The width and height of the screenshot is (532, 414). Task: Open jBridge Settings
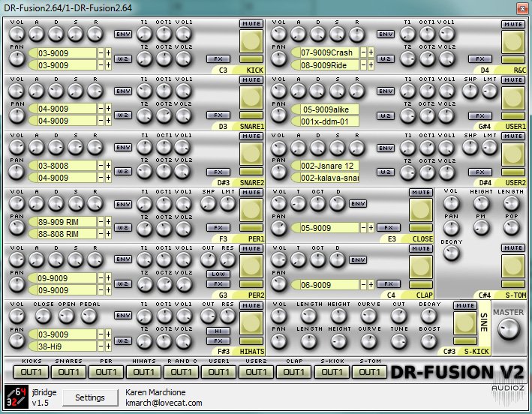click(x=90, y=397)
